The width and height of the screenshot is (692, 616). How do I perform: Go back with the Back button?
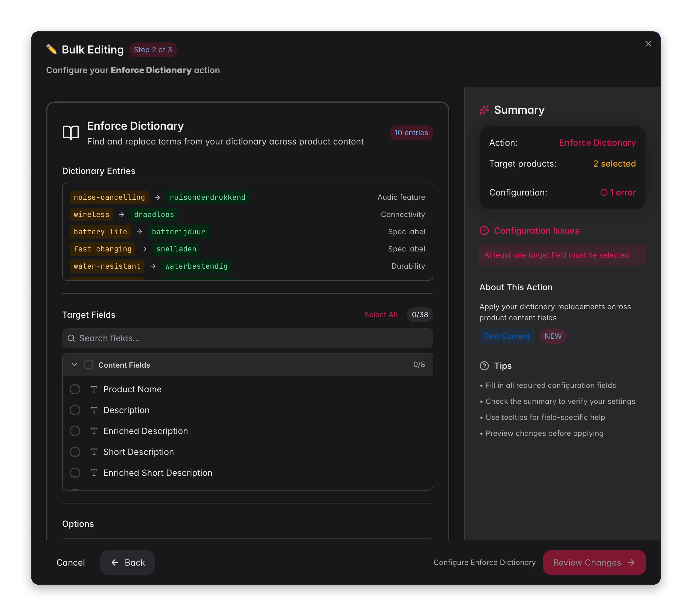pos(128,563)
